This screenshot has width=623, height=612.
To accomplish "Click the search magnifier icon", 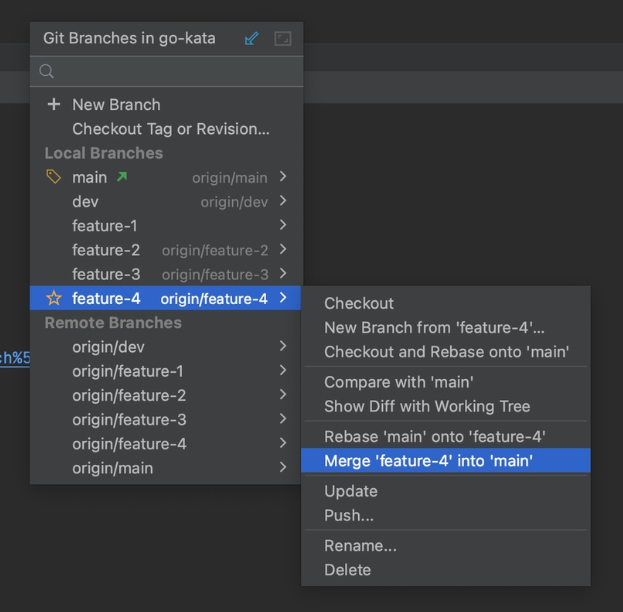I will point(47,71).
